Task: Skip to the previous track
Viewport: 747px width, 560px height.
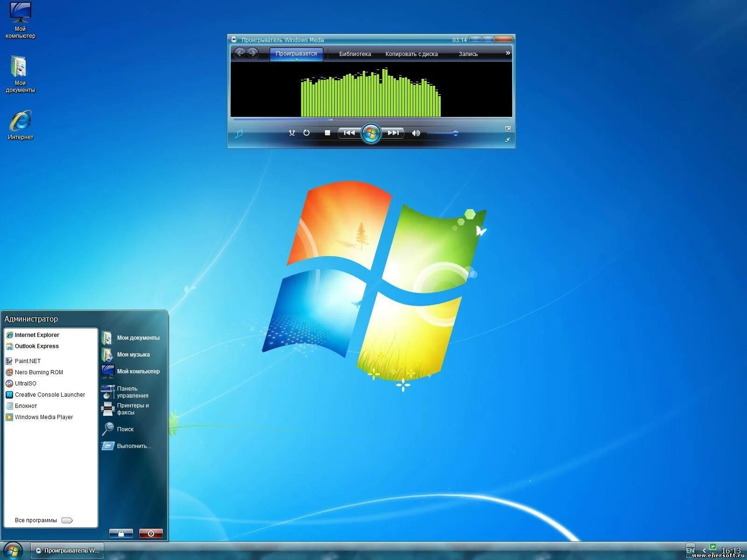Action: (x=349, y=133)
